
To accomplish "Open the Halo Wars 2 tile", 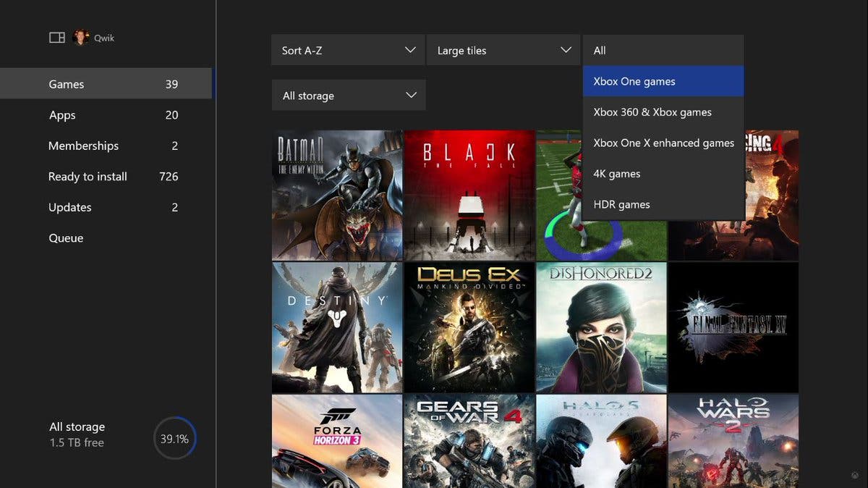I will [x=733, y=441].
